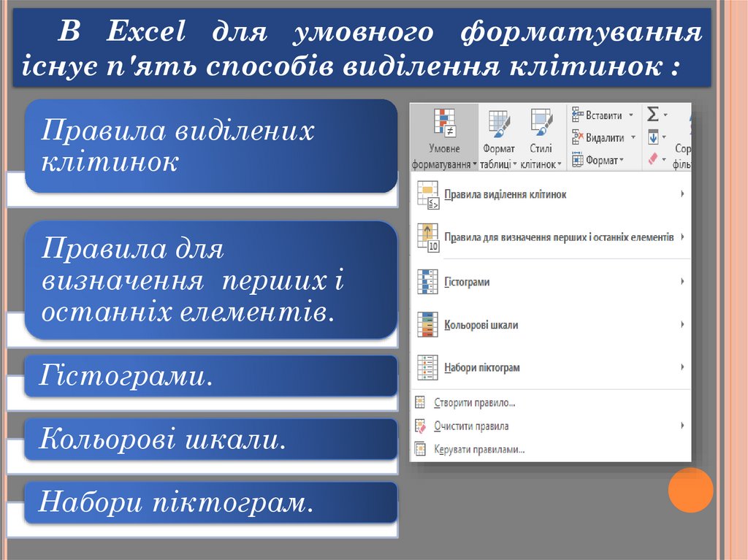The height and width of the screenshot is (560, 748).
Task: Expand the Набори піктограм submenu arrow
Action: 683,367
